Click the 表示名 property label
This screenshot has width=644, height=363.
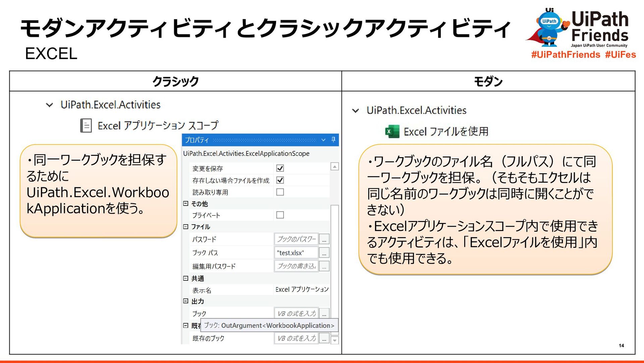coord(202,290)
